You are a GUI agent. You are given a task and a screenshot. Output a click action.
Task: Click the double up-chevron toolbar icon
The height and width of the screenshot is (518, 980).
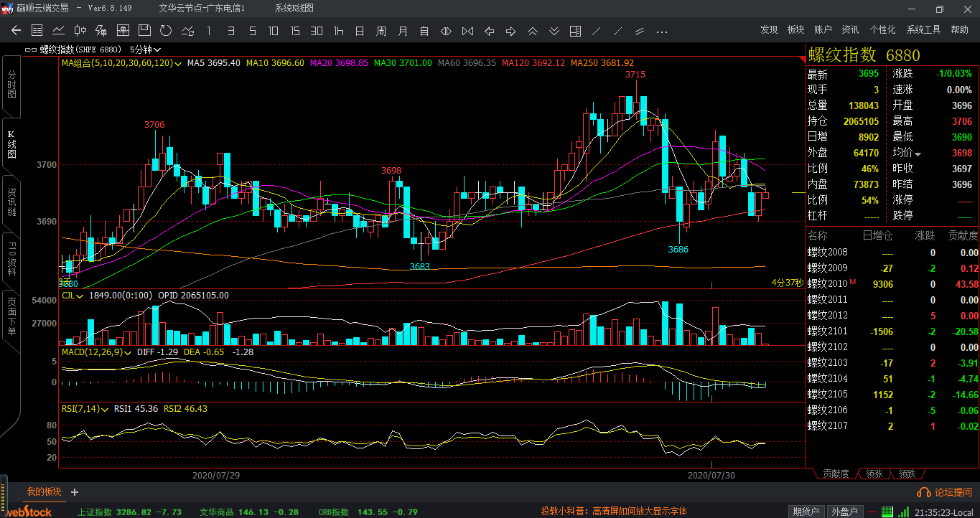tap(532, 31)
